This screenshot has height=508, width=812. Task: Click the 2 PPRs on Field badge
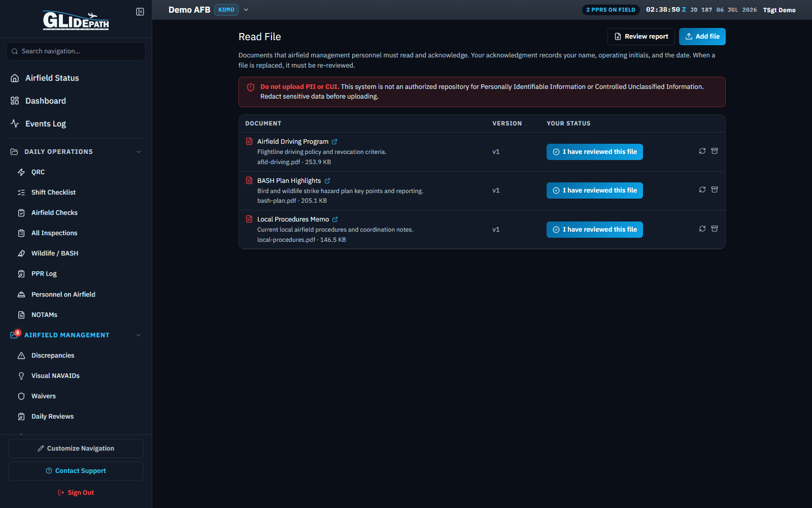611,10
